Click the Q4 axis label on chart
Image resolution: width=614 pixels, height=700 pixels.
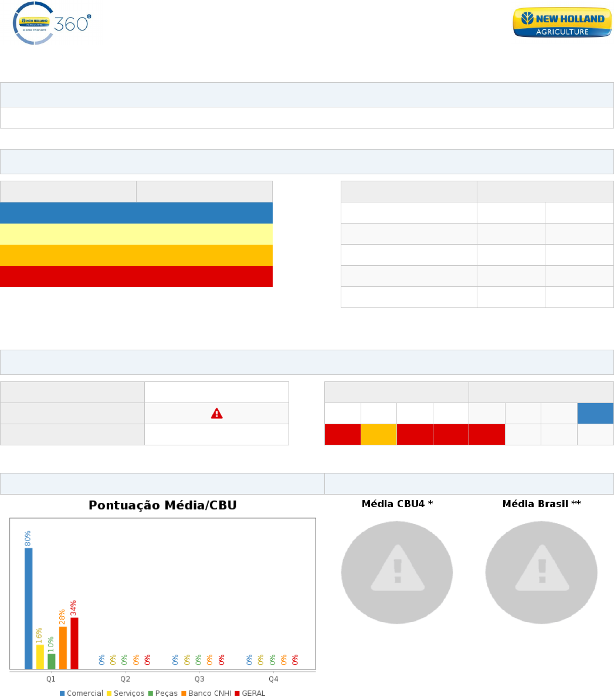click(273, 679)
